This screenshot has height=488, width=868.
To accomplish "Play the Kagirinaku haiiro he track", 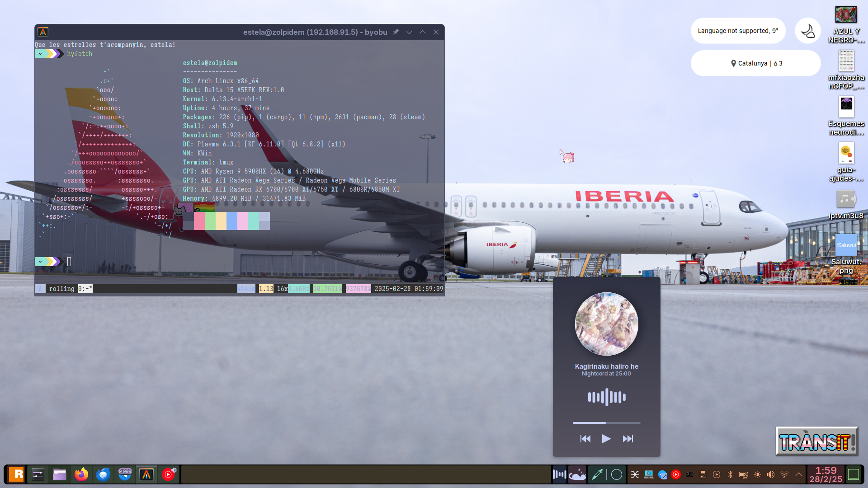I will coord(606,439).
